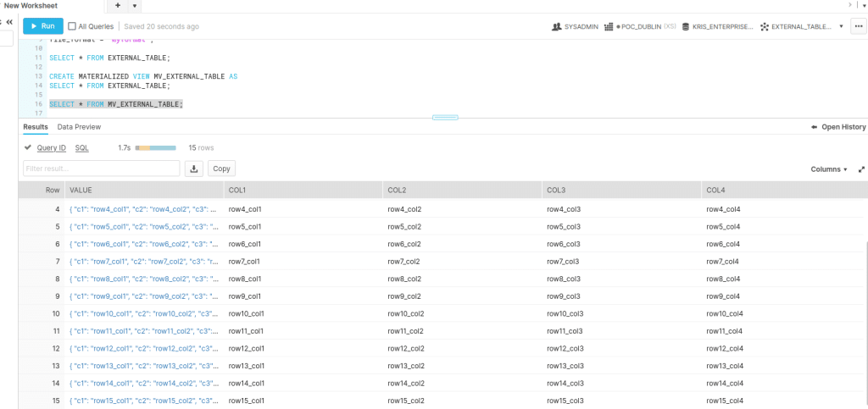Add a new worksheet tab
Viewport: 868px width, 409px height.
click(118, 6)
